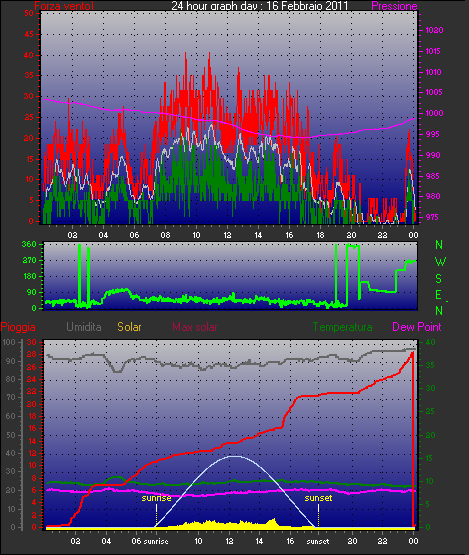The width and height of the screenshot is (469, 555).
Task: Click the 'Forza vento' wind force label
Action: point(64,6)
